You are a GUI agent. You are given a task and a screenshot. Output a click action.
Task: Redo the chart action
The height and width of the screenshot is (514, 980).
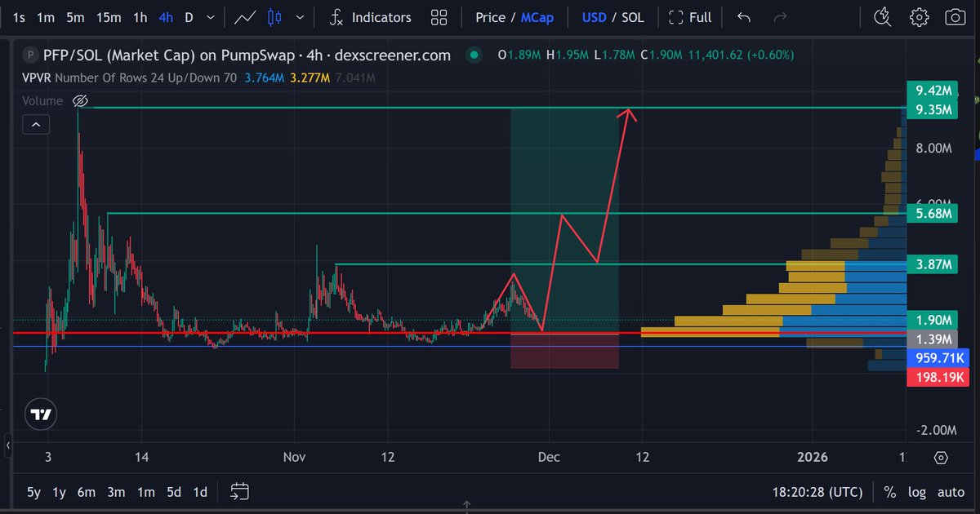[780, 17]
